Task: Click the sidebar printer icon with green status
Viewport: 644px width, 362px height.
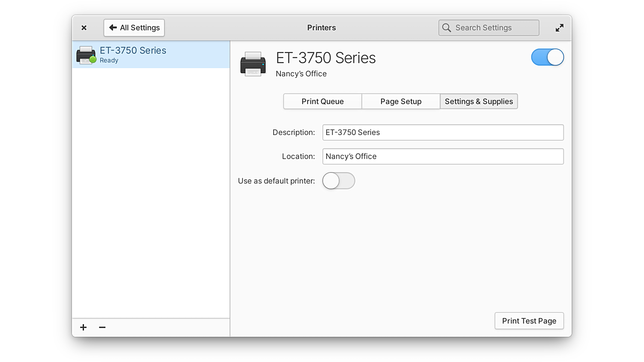Action: [86, 55]
